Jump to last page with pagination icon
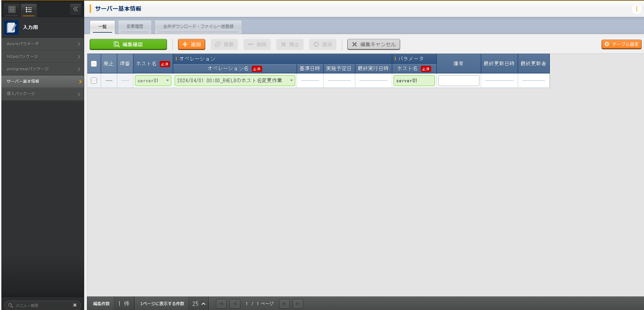The height and width of the screenshot is (310, 644). point(298,303)
